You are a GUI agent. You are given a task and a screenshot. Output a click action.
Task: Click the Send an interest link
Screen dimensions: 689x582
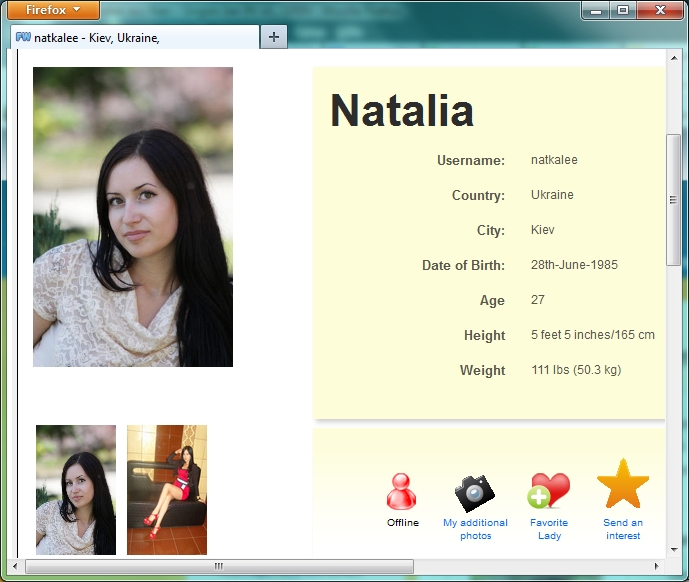[623, 529]
